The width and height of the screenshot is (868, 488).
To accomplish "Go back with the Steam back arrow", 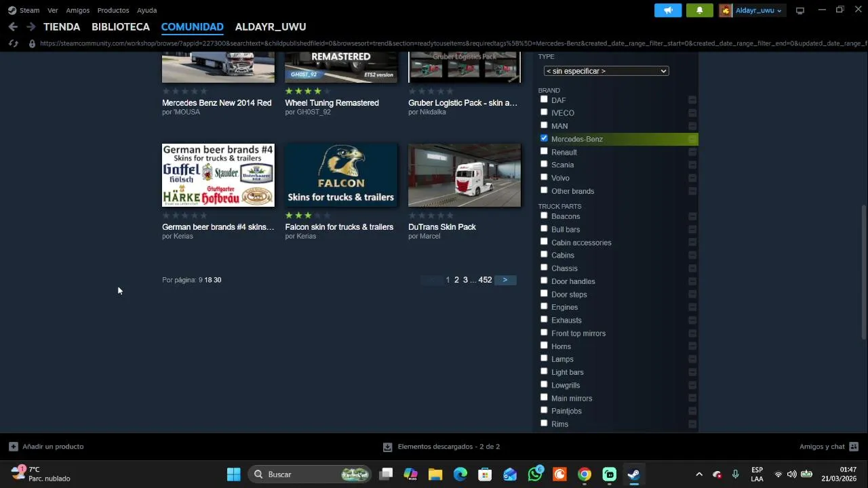I will 13,27.
